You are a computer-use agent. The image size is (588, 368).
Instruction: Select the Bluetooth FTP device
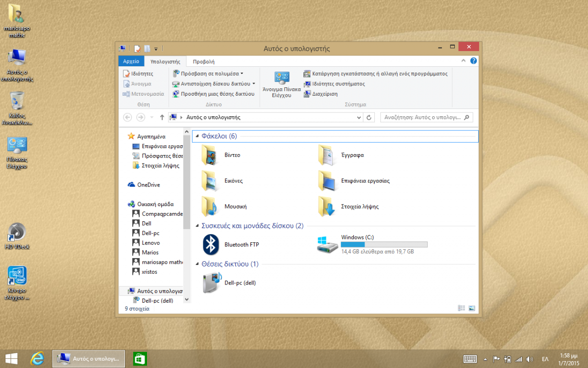[211, 244]
